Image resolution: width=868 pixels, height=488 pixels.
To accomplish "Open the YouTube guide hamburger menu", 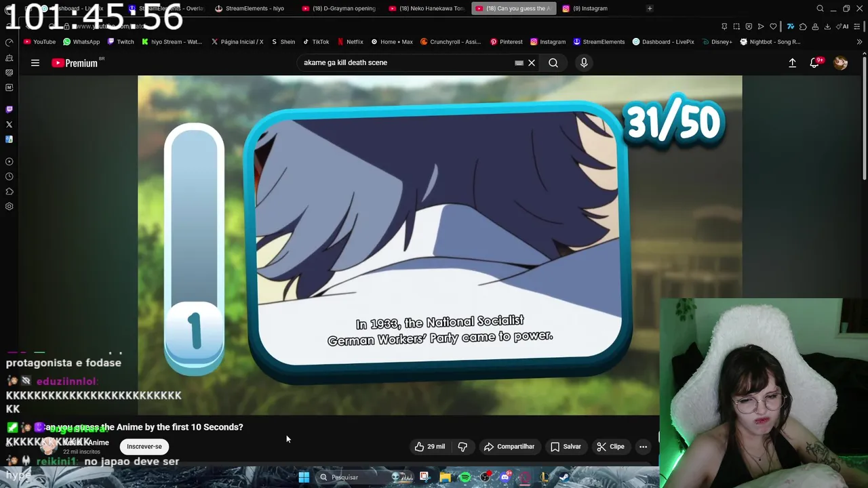I will (x=35, y=63).
